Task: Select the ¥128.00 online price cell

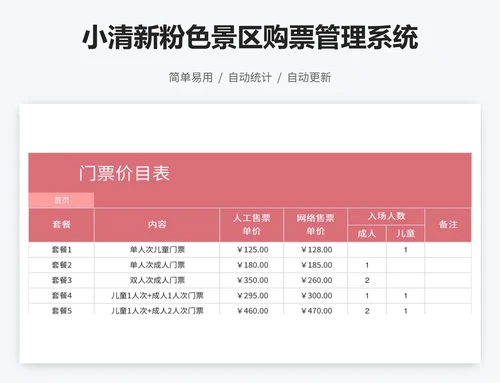Action: [x=315, y=250]
